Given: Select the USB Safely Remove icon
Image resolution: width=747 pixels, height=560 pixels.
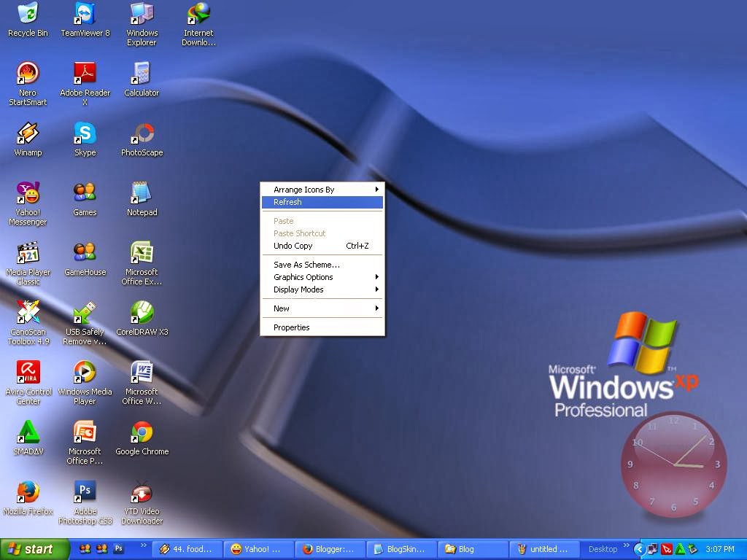Looking at the screenshot, I should [85, 323].
